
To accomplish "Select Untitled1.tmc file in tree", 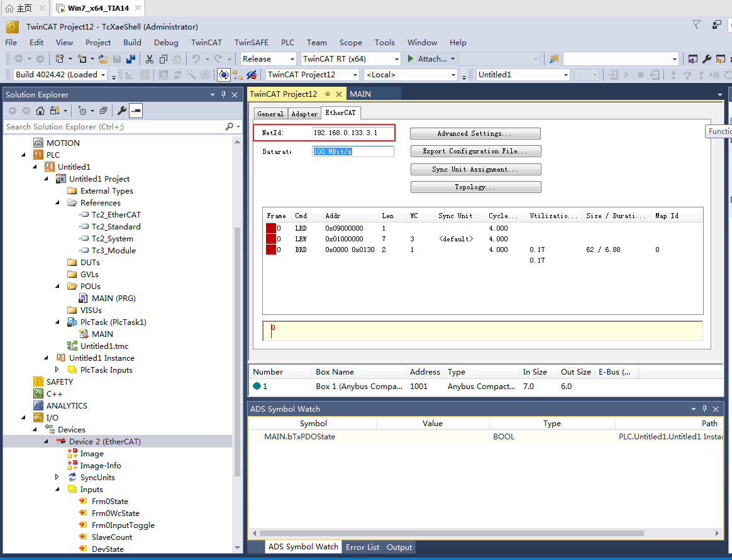I will point(104,346).
